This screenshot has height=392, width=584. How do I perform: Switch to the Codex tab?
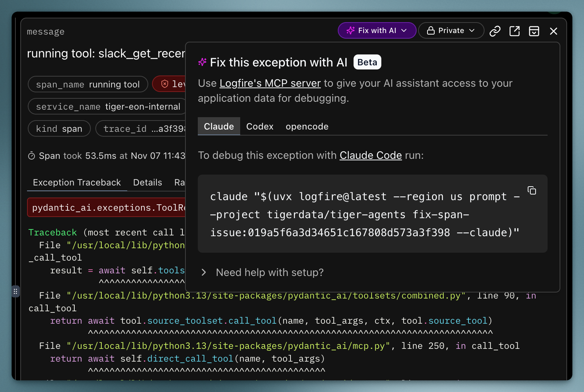coord(259,126)
